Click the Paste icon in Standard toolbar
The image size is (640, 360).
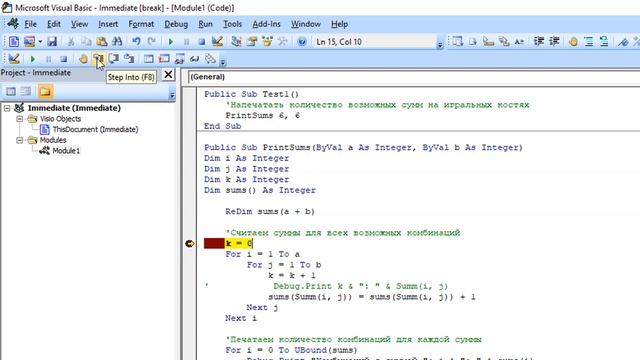point(102,41)
